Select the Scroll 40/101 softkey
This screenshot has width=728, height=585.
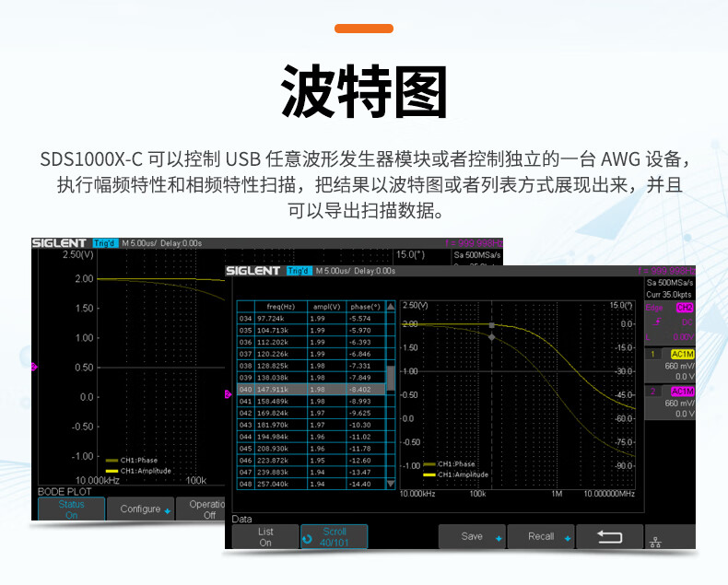tap(335, 536)
